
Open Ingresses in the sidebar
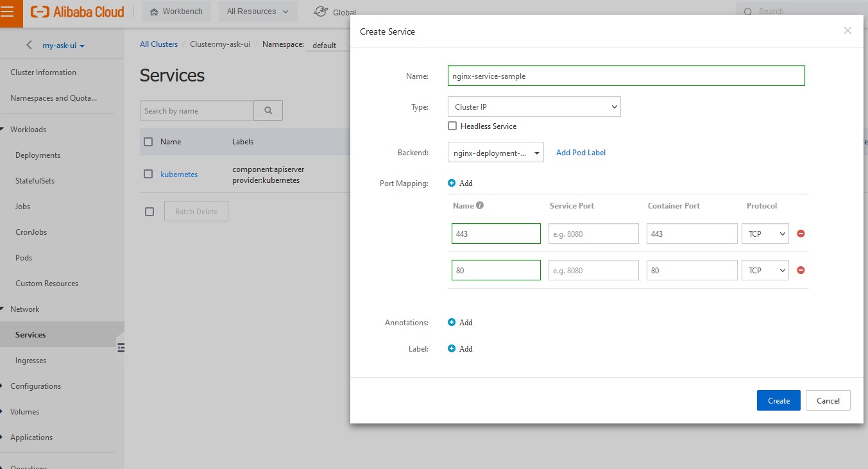[x=31, y=361]
